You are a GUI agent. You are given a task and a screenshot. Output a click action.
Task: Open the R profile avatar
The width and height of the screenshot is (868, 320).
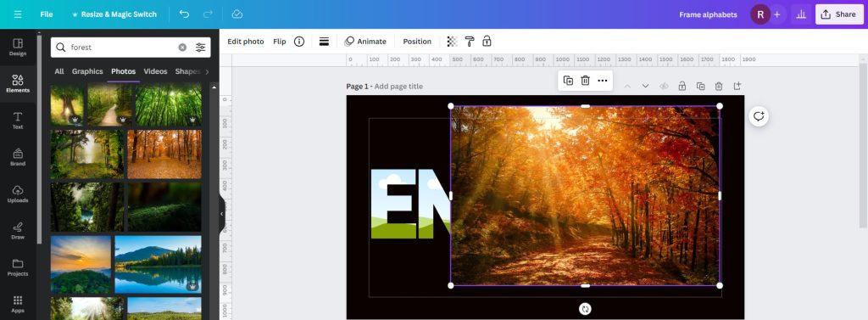click(760, 14)
